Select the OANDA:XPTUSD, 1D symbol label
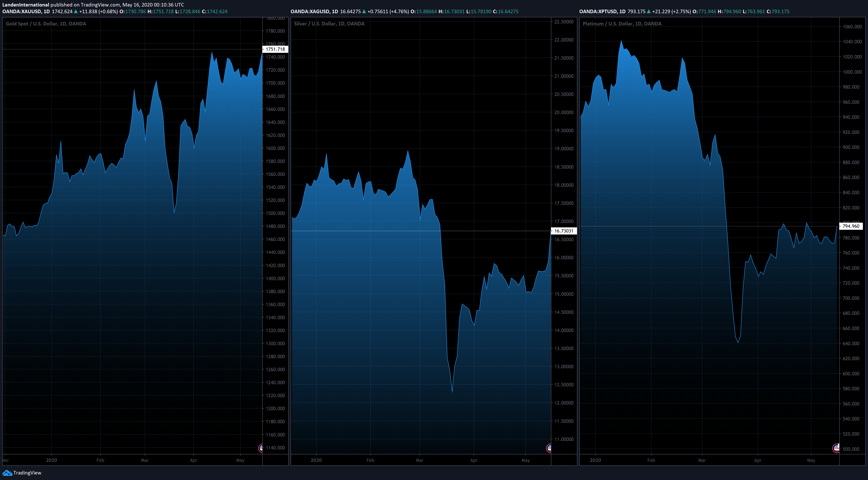The width and height of the screenshot is (868, 480). (x=602, y=11)
